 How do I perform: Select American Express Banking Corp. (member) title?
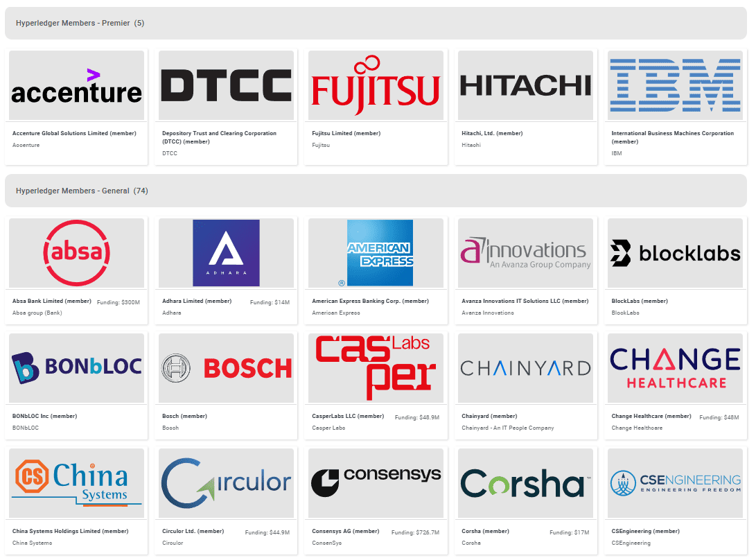(x=370, y=301)
